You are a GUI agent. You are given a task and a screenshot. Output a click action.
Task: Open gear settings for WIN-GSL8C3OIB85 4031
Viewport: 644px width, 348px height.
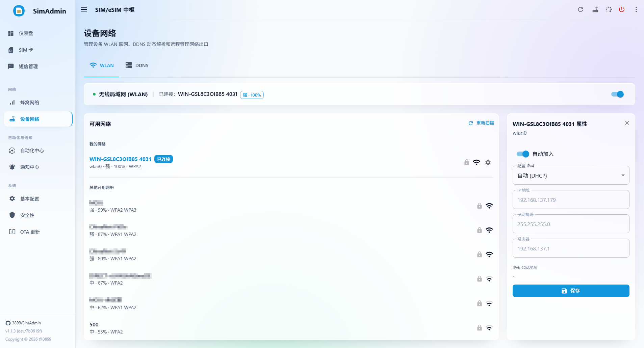coord(488,162)
